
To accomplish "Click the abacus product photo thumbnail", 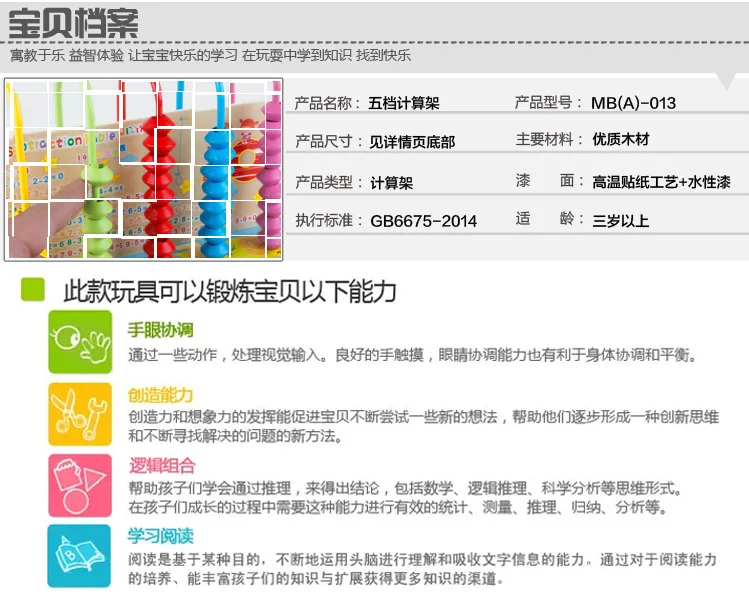I will pyautogui.click(x=144, y=170).
